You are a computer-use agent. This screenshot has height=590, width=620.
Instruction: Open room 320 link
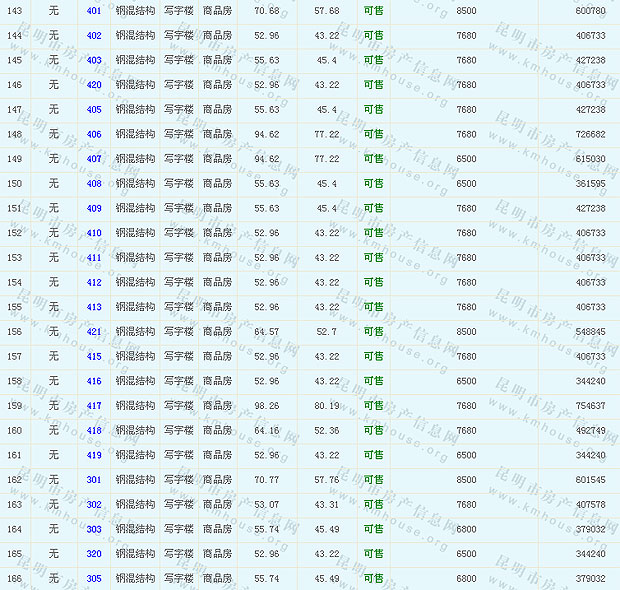point(94,554)
